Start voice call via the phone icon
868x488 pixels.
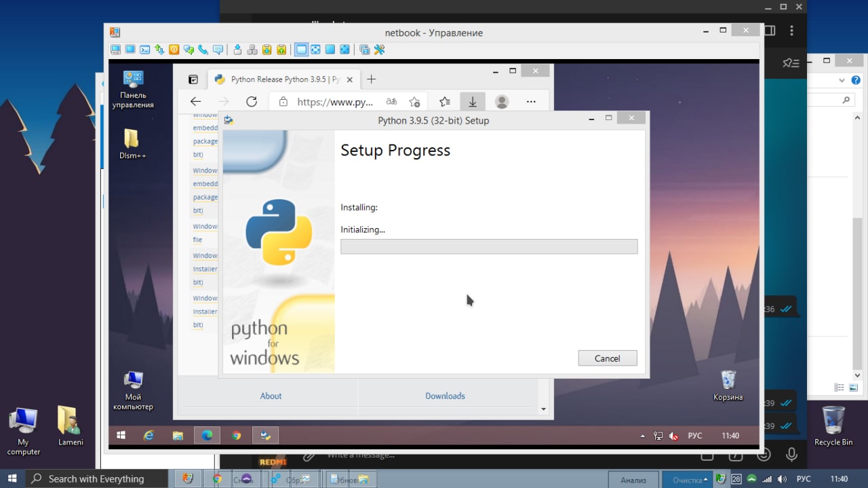[203, 50]
